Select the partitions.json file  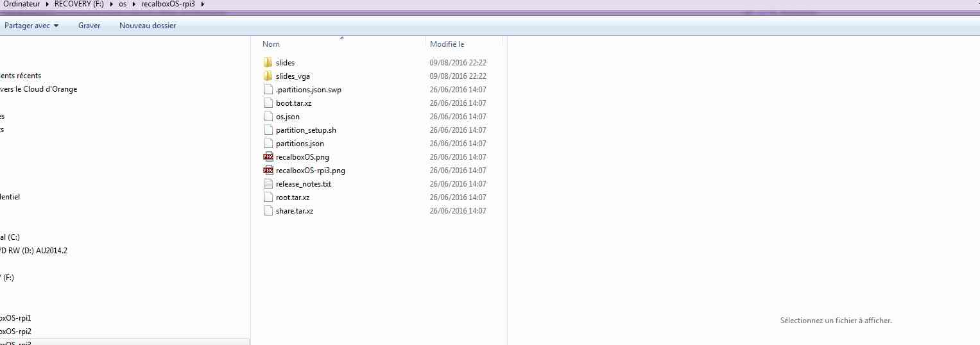300,144
